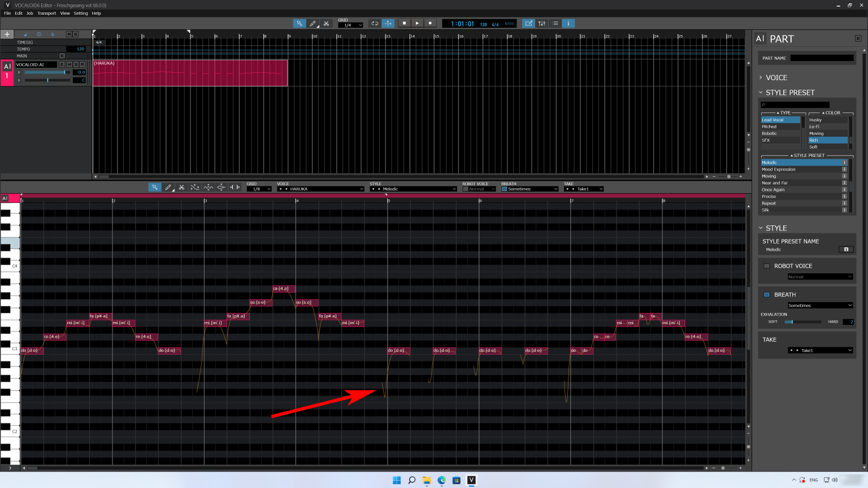Open the Transport menu
Screen dimensions: 868x488
point(46,14)
